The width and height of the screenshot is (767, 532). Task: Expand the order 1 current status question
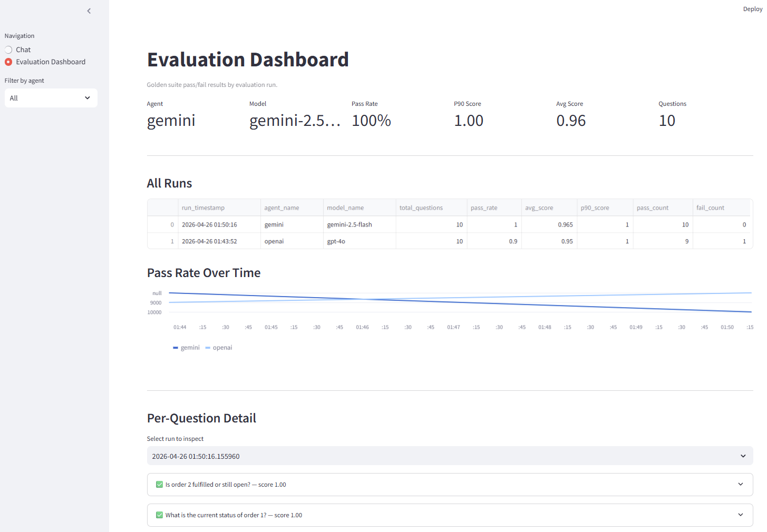450,515
